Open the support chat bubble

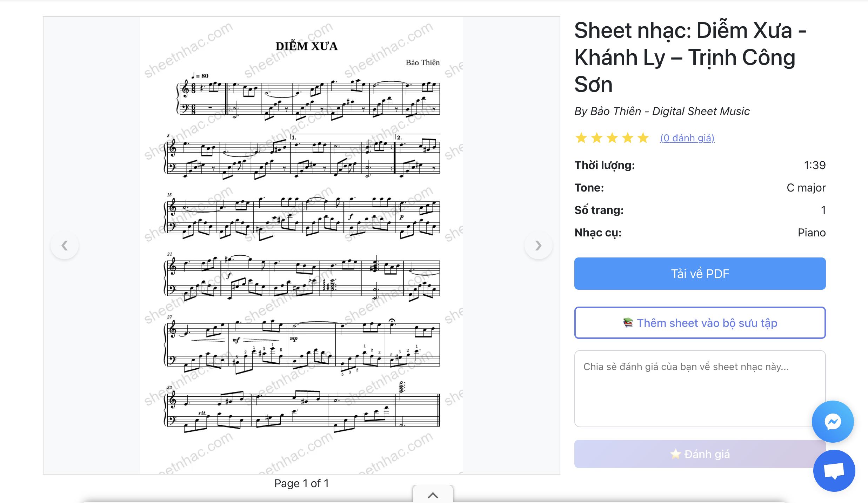tap(834, 470)
